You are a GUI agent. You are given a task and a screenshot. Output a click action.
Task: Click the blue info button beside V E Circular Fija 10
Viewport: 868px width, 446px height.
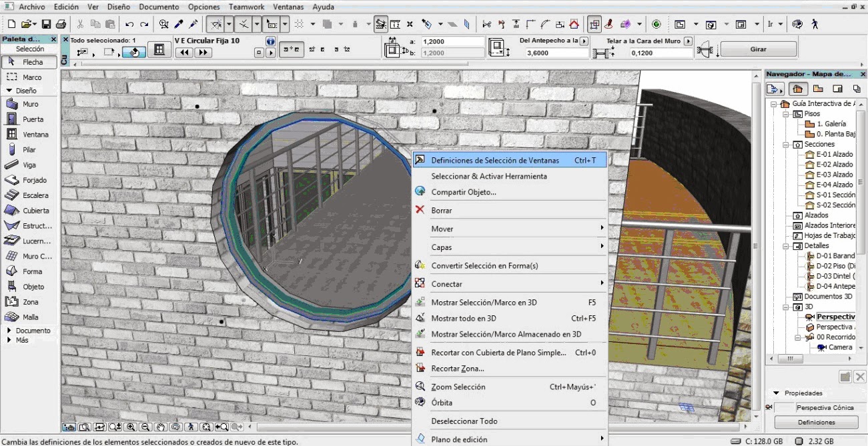[x=271, y=41]
